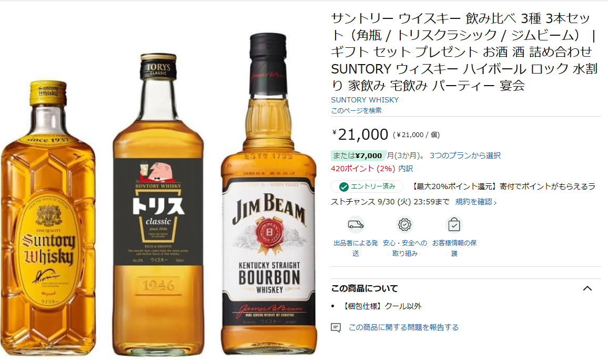
Task: Collapse the この商品について section chevron
Action: coord(587,288)
